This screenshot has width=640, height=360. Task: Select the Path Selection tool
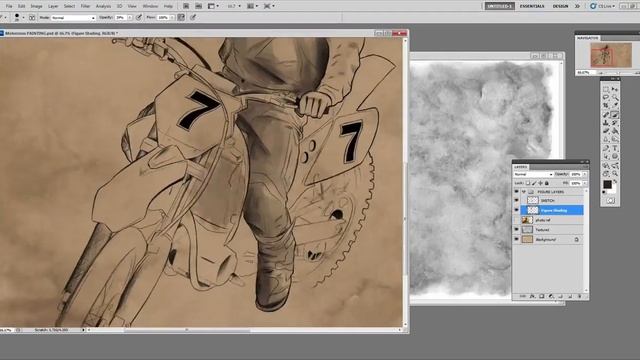pyautogui.click(x=606, y=157)
